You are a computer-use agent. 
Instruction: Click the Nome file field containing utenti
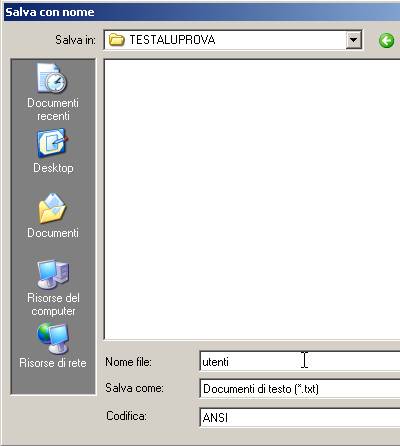(300, 361)
